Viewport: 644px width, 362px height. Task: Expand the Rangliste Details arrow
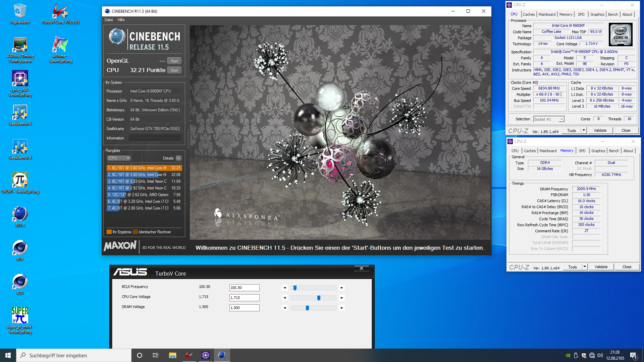click(178, 158)
